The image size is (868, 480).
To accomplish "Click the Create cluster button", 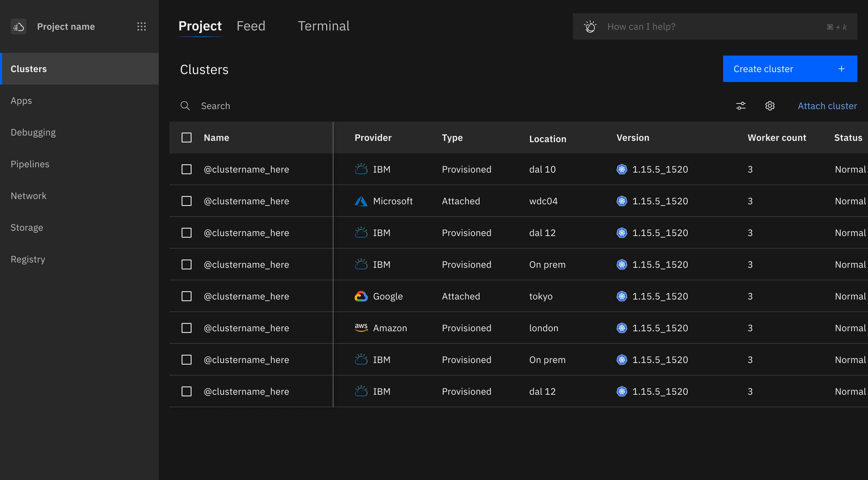I will [x=790, y=68].
